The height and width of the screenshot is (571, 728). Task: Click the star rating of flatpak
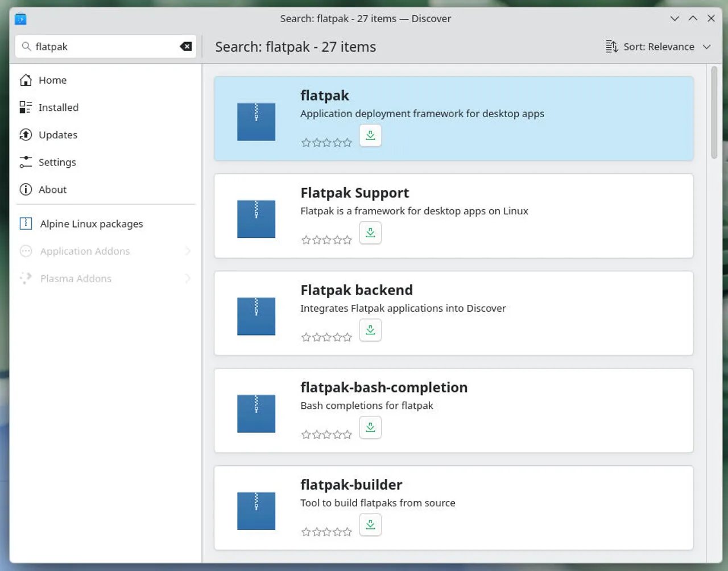click(326, 143)
